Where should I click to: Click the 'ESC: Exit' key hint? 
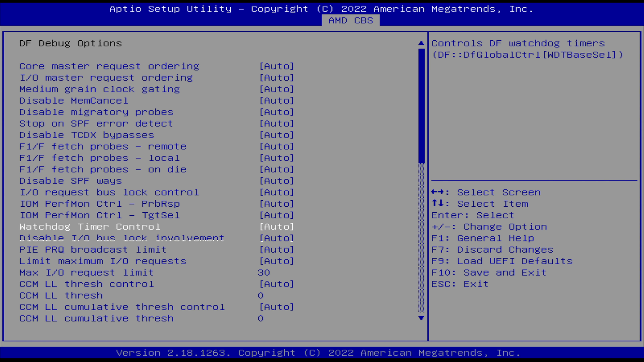click(460, 284)
